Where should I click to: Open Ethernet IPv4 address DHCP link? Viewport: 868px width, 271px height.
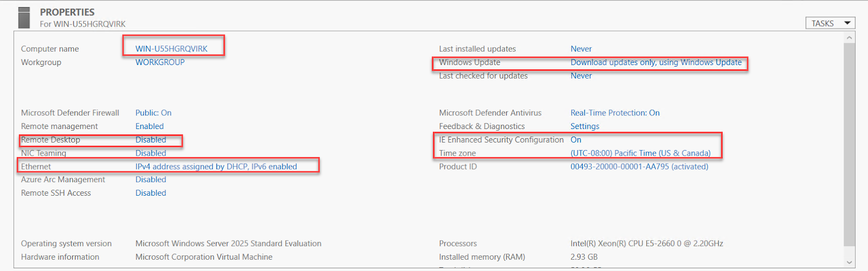(216, 166)
